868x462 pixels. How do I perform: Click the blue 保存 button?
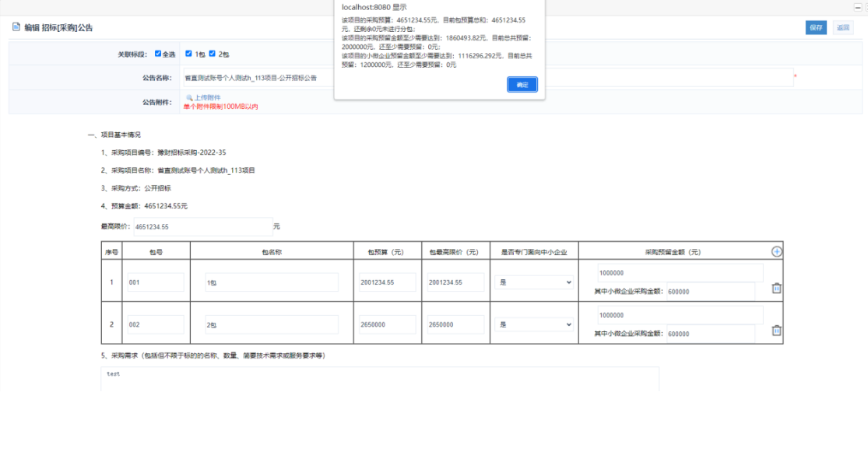(x=816, y=28)
